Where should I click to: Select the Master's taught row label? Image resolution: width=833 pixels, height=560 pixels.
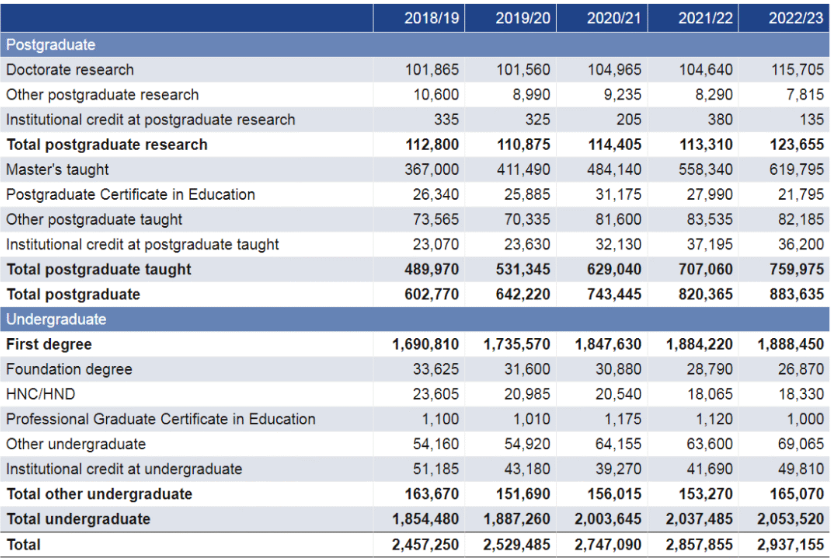(57, 169)
